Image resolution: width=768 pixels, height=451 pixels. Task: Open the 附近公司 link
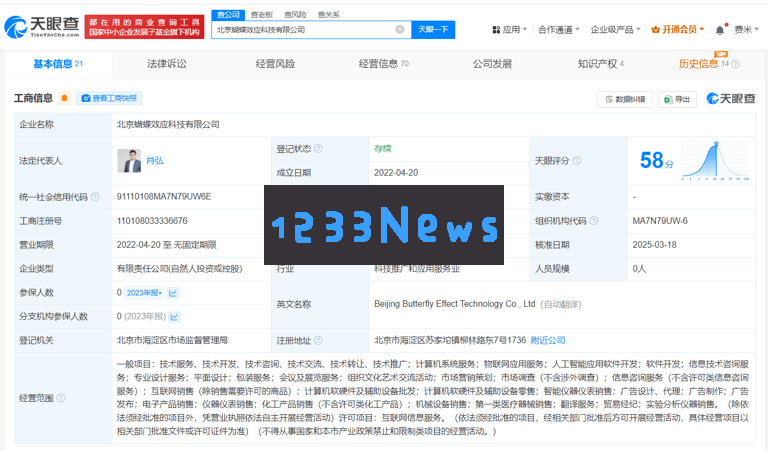pyautogui.click(x=548, y=340)
